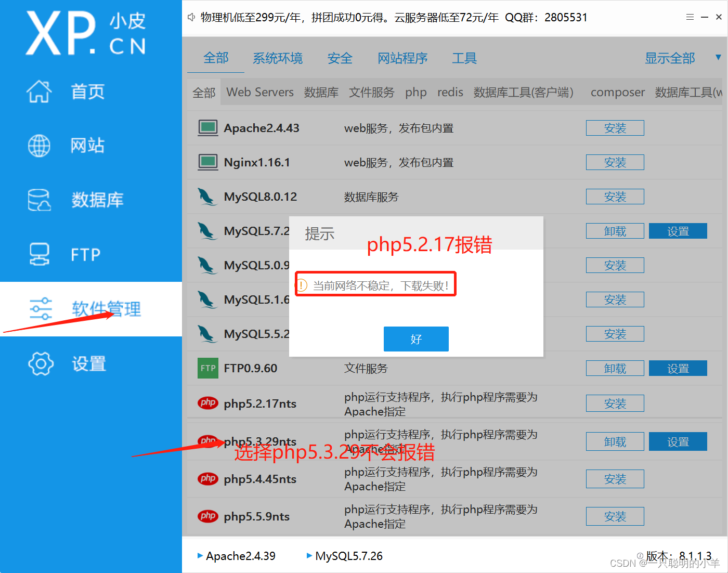Expand the running Apache2.4.39 status arrow
Image resolution: width=728 pixels, height=573 pixels.
coord(200,556)
